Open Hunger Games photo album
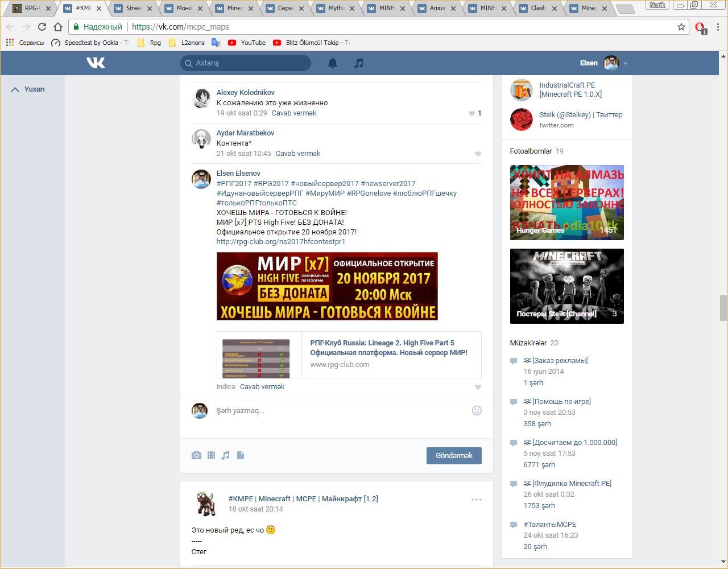728x569 pixels. coord(567,203)
